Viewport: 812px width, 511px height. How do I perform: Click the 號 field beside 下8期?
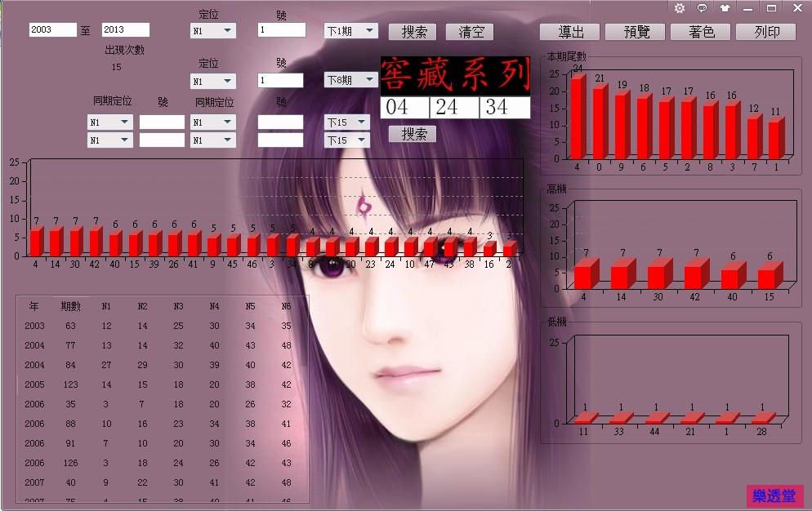click(x=280, y=80)
